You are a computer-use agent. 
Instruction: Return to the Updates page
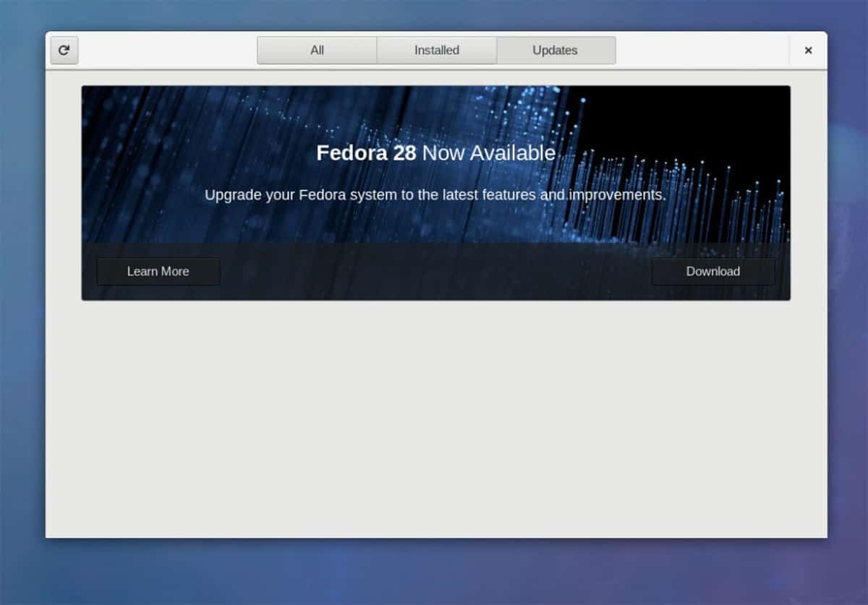(556, 50)
